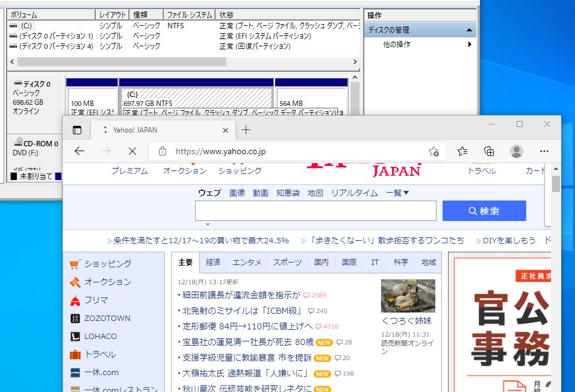Open the ショッピング cart icon in sidebar

click(75, 264)
